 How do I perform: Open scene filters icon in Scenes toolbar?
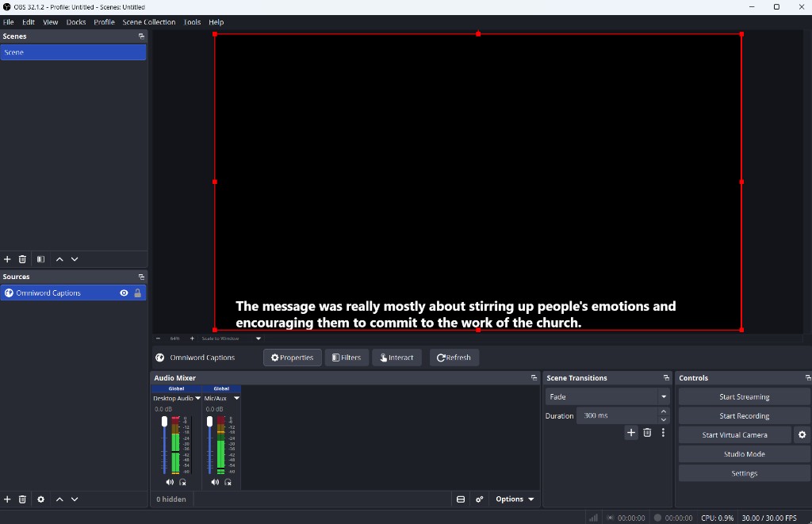pos(41,259)
